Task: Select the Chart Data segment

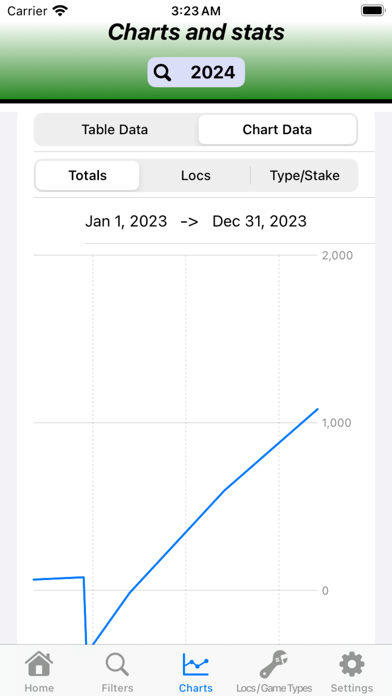Action: [277, 130]
